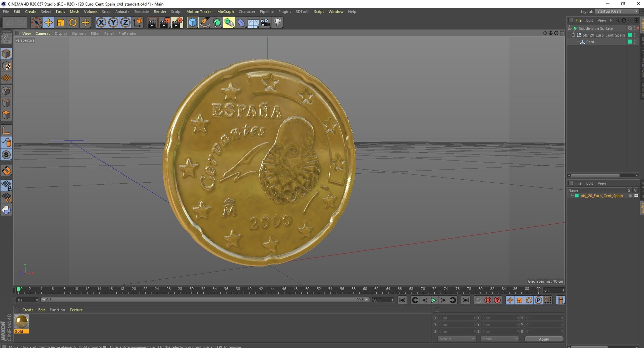Activate the Rotate tool
This screenshot has height=348, width=644.
click(73, 22)
